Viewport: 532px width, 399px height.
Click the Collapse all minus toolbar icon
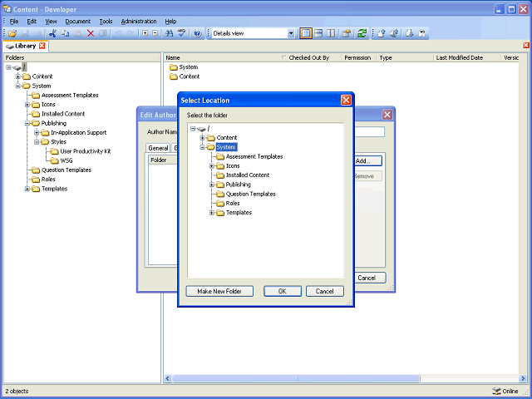(x=155, y=33)
